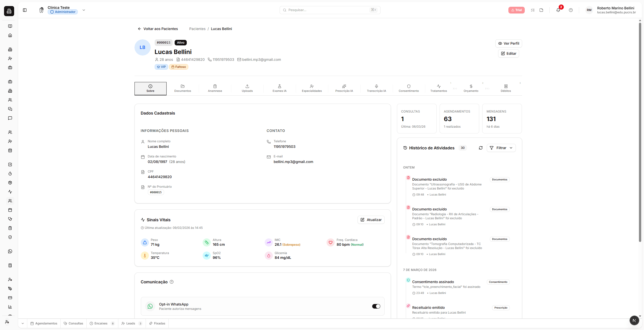This screenshot has width=644, height=330.
Task: Open the Prescrição IA tab
Action: point(344,88)
